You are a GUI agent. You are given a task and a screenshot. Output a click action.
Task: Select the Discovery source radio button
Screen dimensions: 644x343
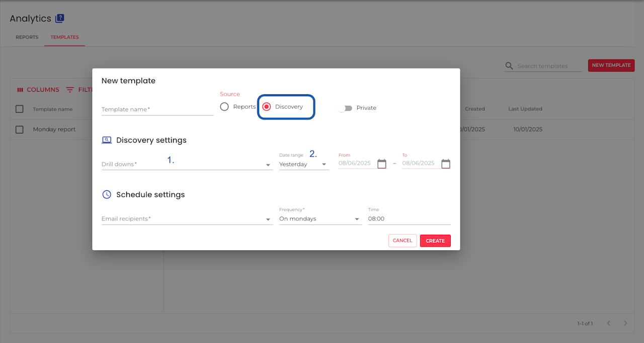coord(267,107)
